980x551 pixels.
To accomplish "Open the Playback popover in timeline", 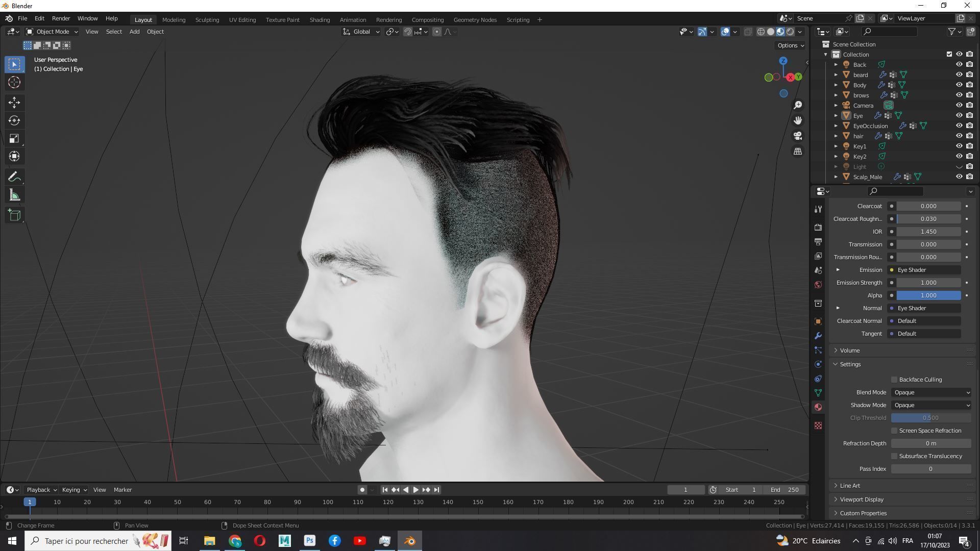I will coord(41,490).
